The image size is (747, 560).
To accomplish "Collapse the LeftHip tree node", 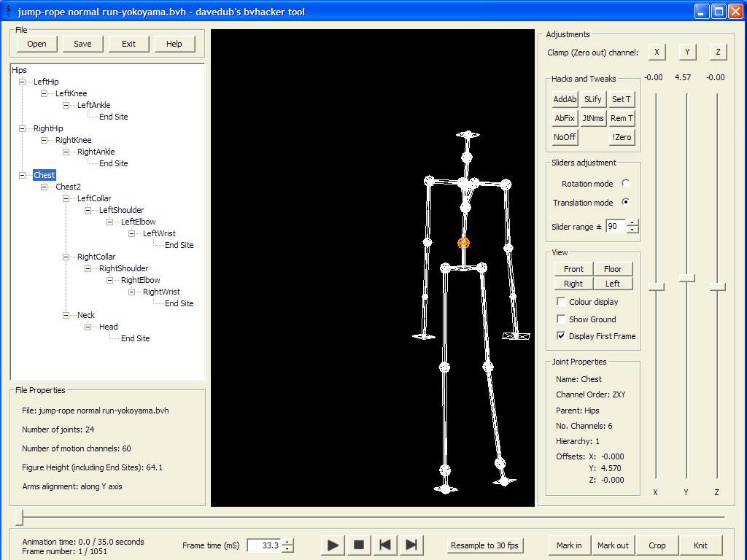I will click(x=23, y=82).
